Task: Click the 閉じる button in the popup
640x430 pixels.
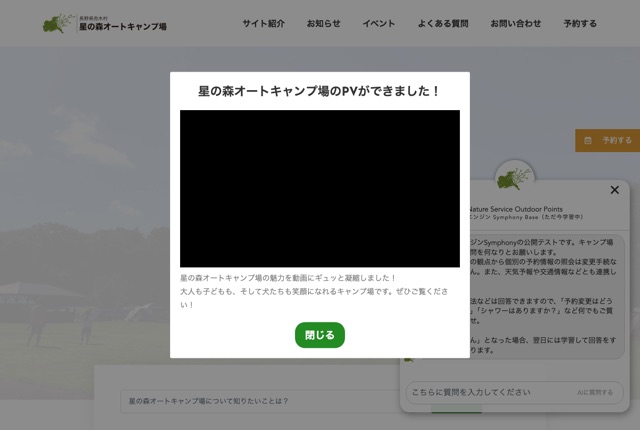Action: click(320, 335)
